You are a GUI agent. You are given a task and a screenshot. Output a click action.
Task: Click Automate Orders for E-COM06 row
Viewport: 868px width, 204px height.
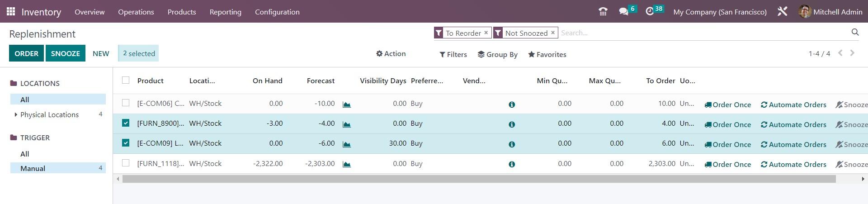pos(793,104)
